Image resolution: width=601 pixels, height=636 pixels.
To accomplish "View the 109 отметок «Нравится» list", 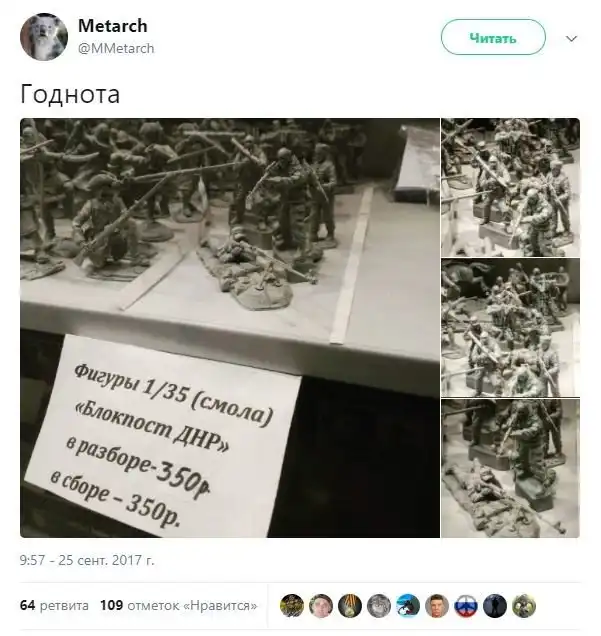I will coord(179,606).
